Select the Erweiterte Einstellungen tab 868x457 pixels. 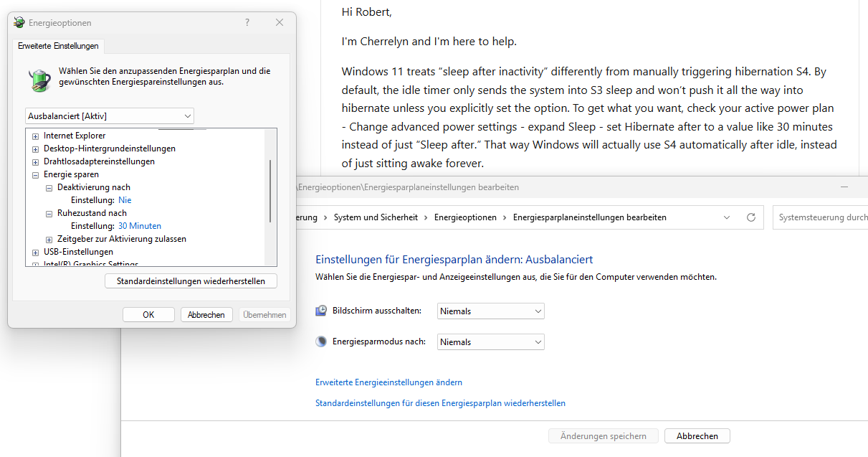[58, 46]
